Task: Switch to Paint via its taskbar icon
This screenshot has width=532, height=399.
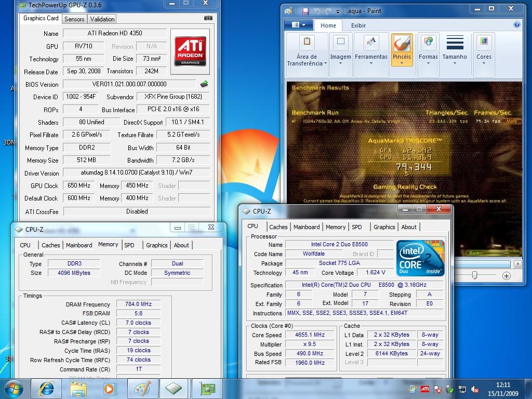Action: 143,389
